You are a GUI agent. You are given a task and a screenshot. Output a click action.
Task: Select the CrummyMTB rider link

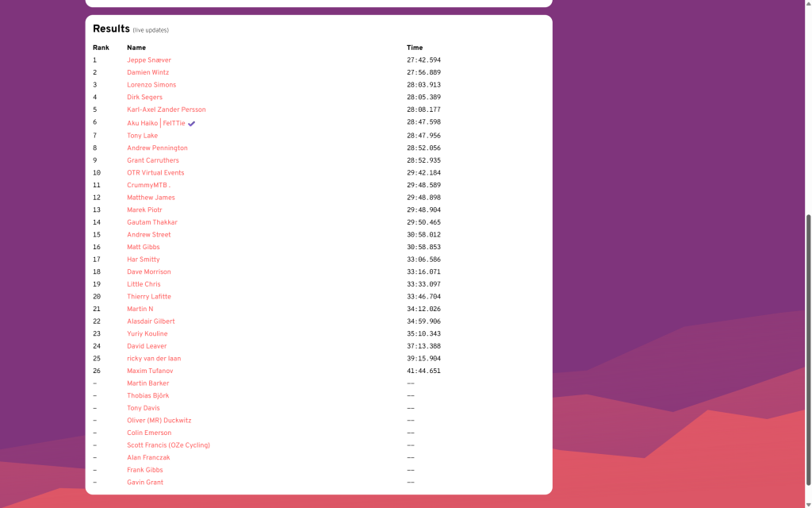pyautogui.click(x=148, y=186)
